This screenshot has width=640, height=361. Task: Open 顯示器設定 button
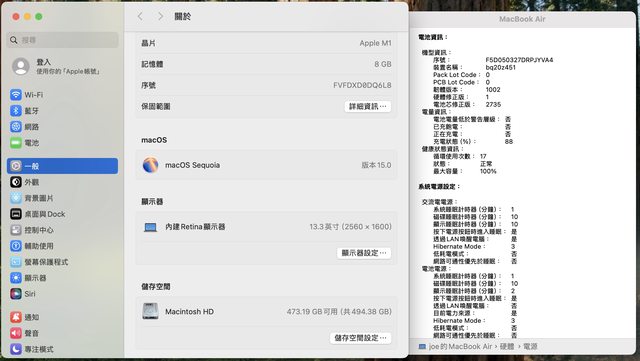point(364,253)
